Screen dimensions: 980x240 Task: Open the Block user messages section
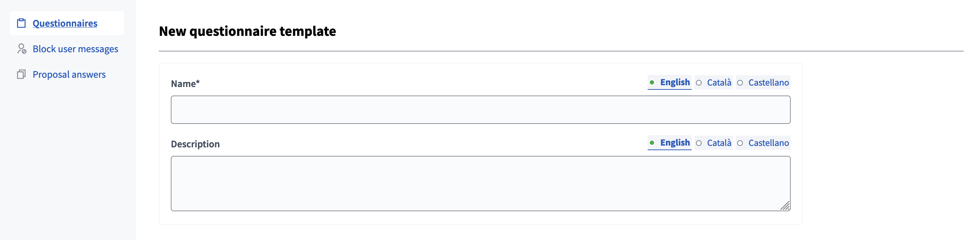point(75,49)
